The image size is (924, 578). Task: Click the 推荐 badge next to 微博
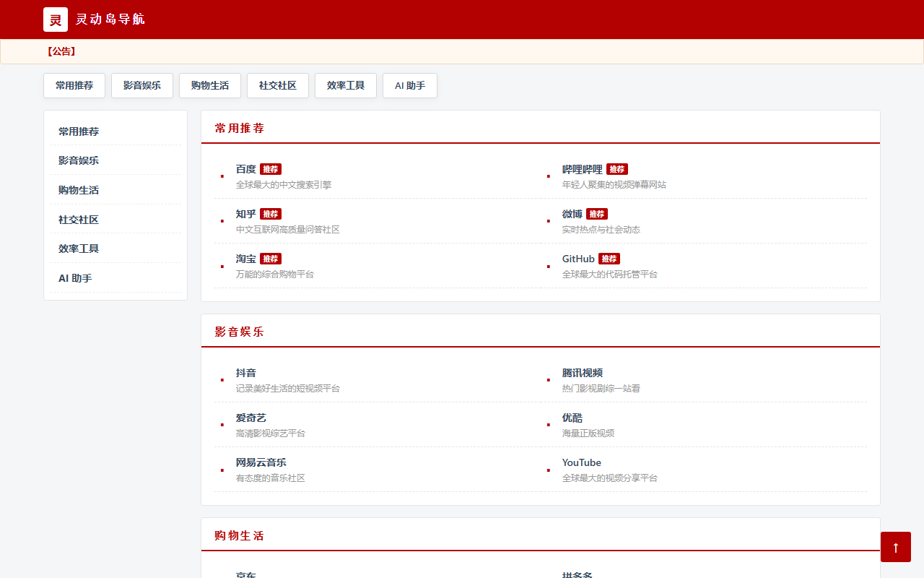[x=597, y=214]
